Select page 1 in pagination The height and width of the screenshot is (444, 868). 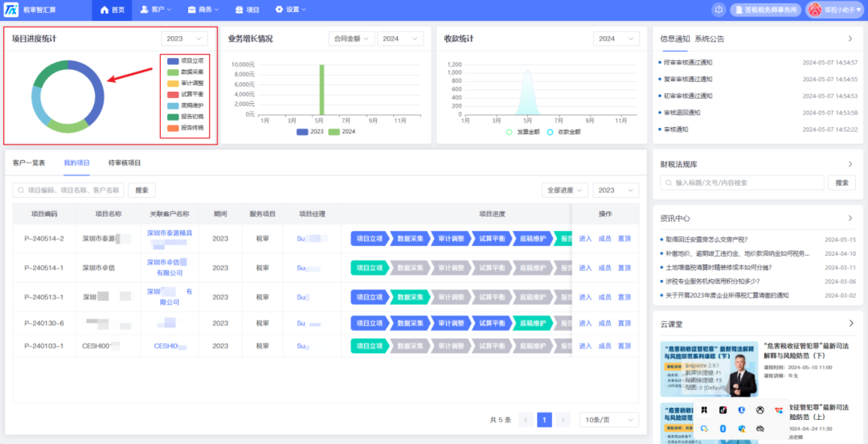(544, 420)
